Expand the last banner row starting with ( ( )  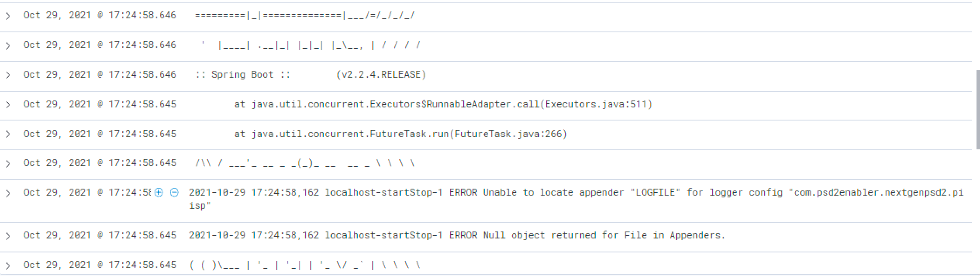[8, 266]
